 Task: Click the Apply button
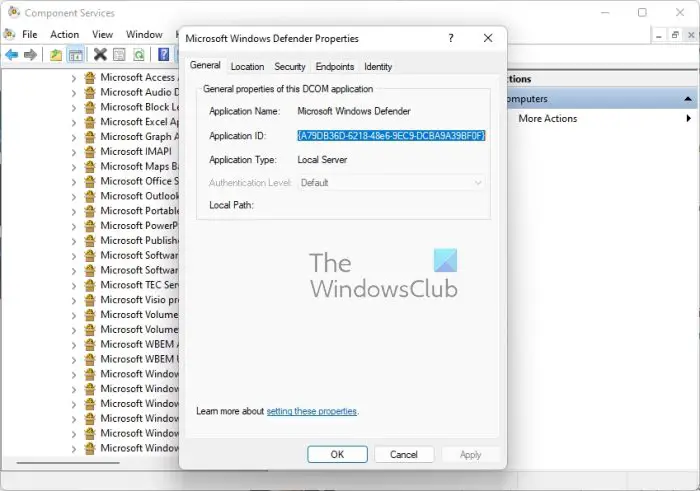[x=471, y=454]
